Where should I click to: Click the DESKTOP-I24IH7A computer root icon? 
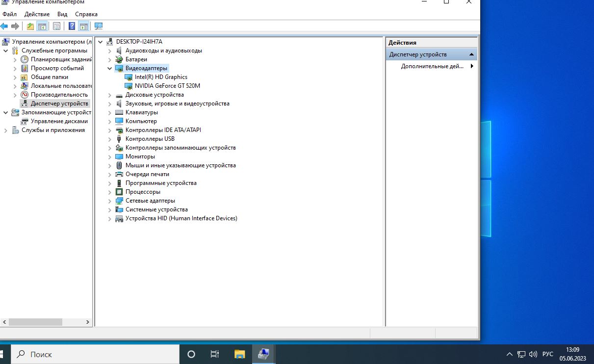(x=110, y=42)
